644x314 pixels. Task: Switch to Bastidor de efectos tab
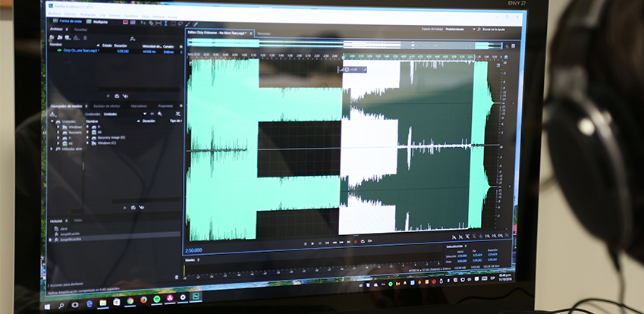(107, 106)
